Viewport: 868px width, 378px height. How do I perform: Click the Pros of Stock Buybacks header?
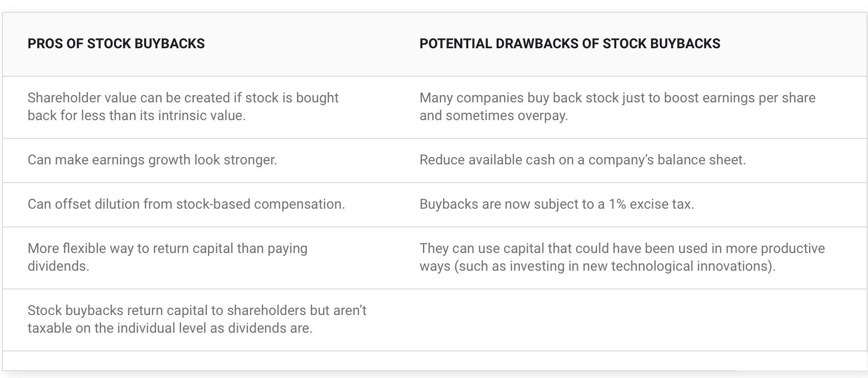point(116,43)
